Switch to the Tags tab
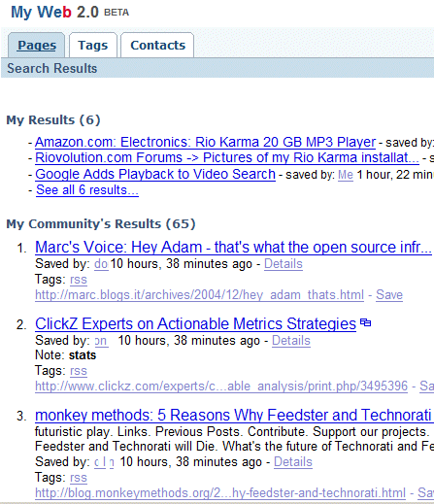 tap(93, 45)
